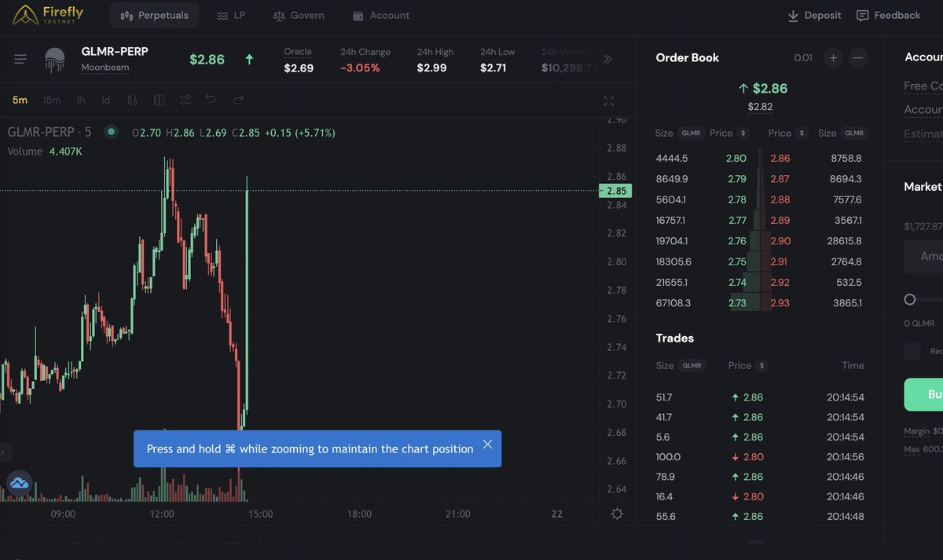Screen dimensions: 943x560
Task: Open the LP tab
Action: (231, 15)
